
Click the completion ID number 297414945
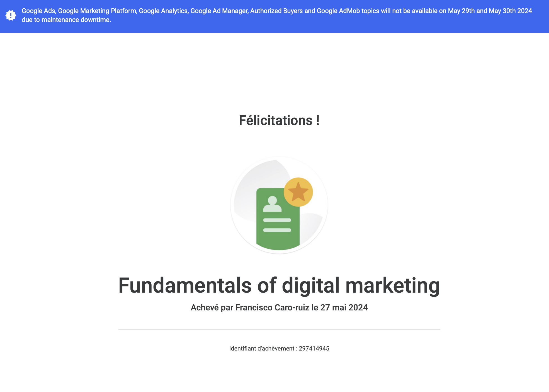point(314,349)
